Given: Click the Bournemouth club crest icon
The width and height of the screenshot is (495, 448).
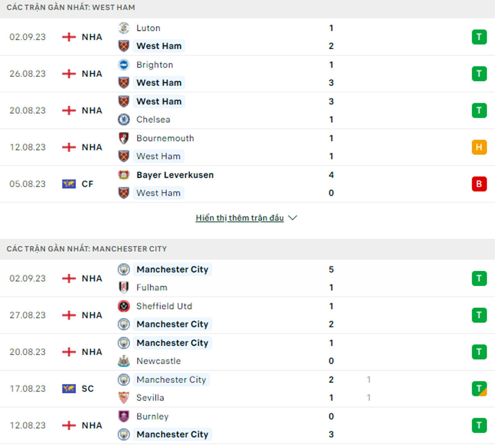Looking at the screenshot, I should coord(124,138).
